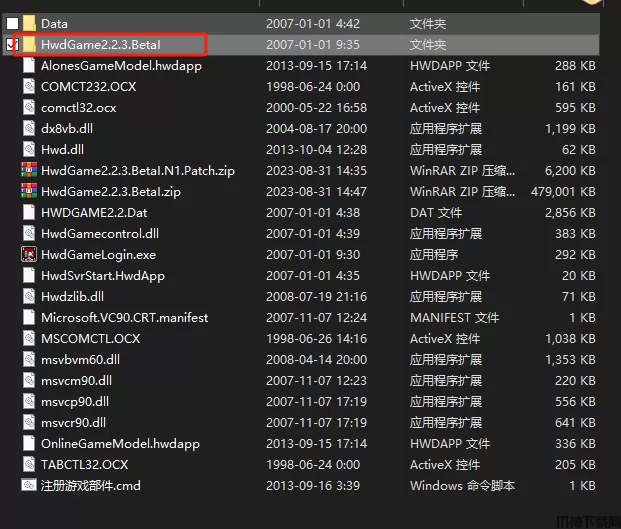Select the file name AlonesGameModel.hwdapp

121,66
